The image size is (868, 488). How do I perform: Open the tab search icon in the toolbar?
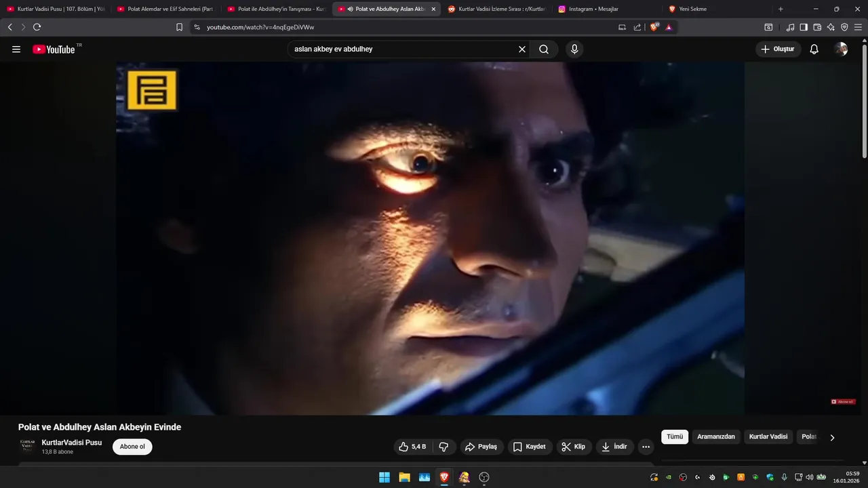(768, 27)
